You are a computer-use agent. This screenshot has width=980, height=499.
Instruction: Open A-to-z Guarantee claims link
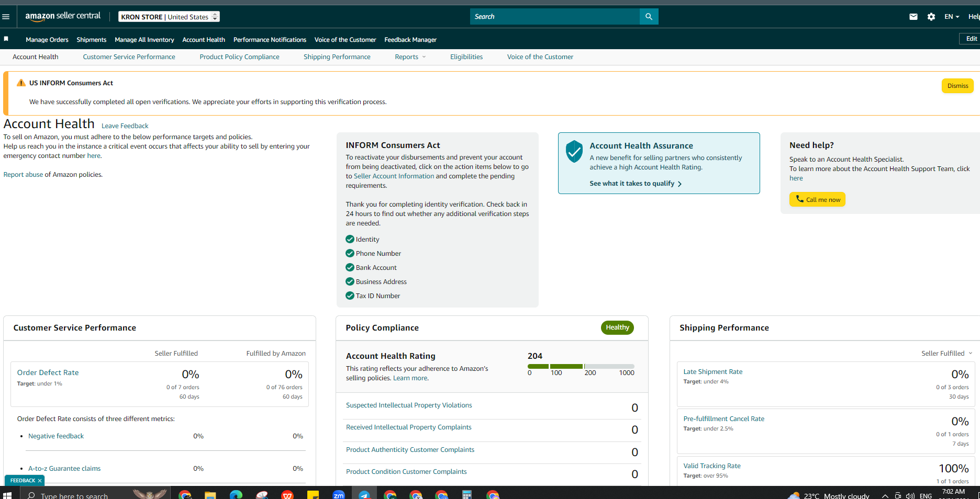[64, 469]
